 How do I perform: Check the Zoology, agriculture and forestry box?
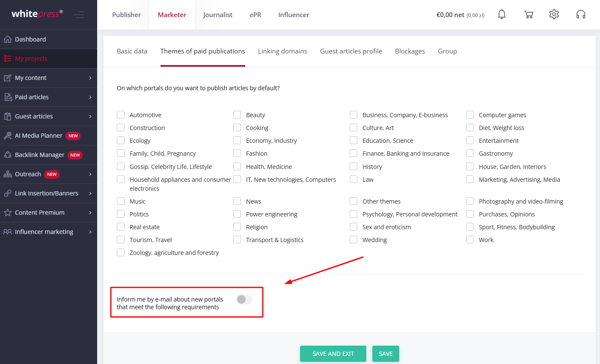pyautogui.click(x=121, y=252)
